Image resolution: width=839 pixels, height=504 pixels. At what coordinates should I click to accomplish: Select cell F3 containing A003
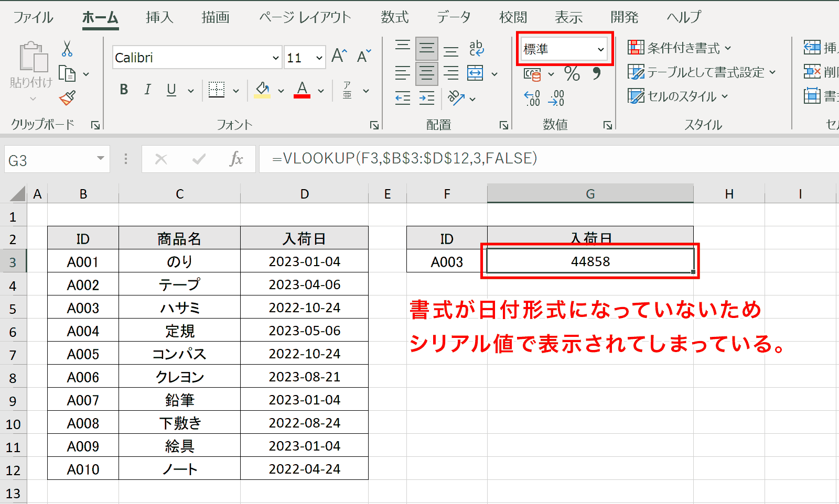point(447,261)
